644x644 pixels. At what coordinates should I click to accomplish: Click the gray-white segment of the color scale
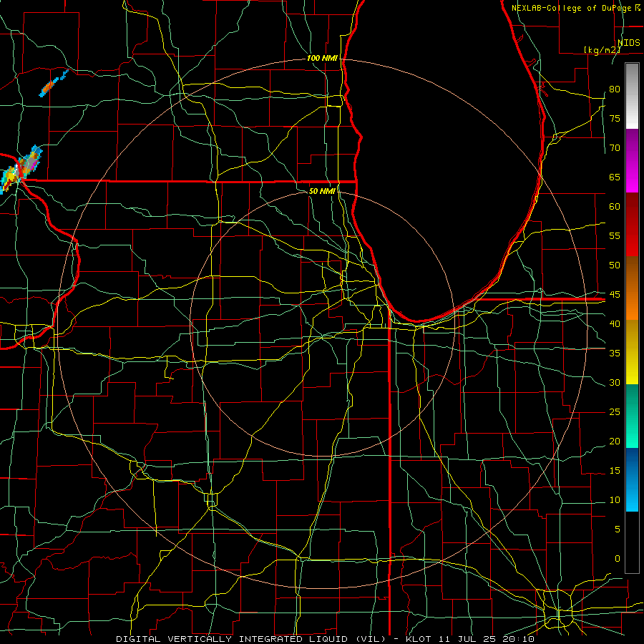click(x=632, y=97)
